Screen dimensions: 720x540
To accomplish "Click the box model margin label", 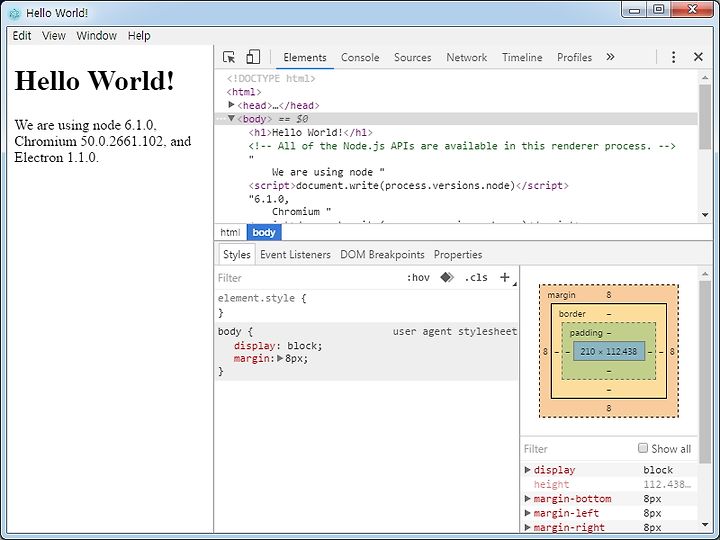I will coord(561,295).
